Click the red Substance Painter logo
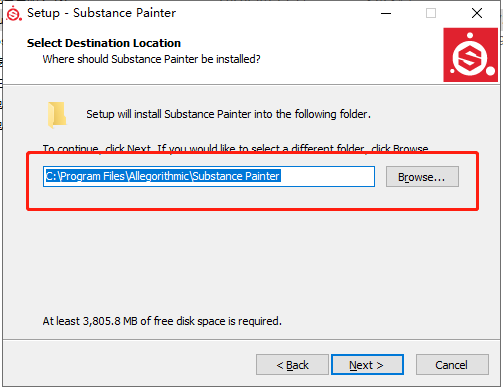 470,55
